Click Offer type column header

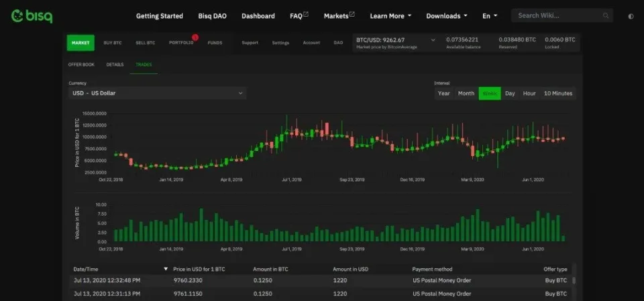point(555,269)
